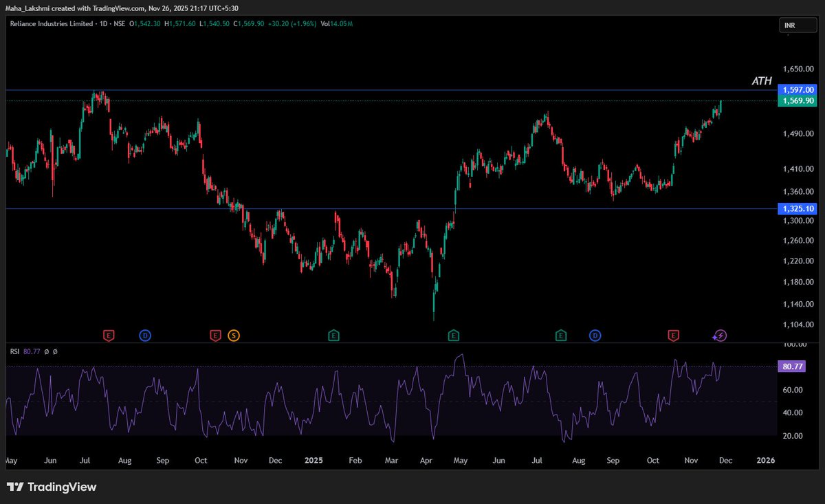
Task: Click the 2025 label on time axis
Action: (314, 460)
